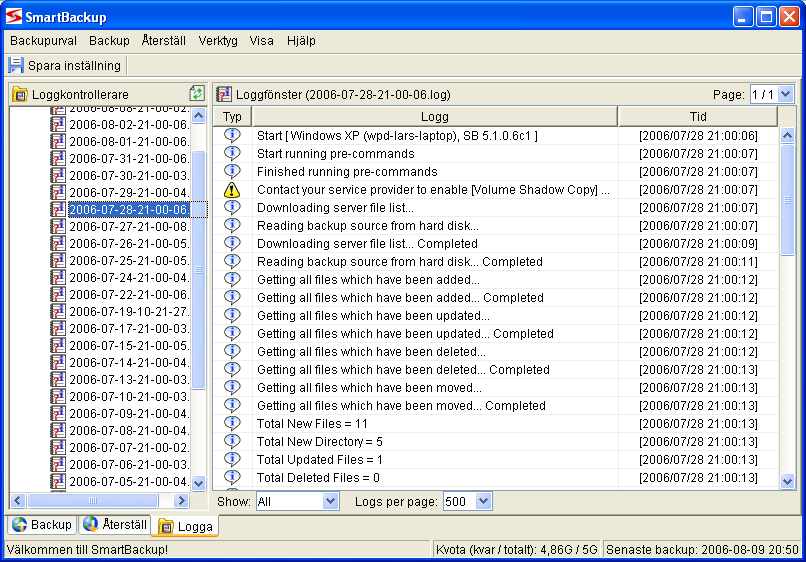Select log 2006-07-24-21-00-04

pos(129,277)
